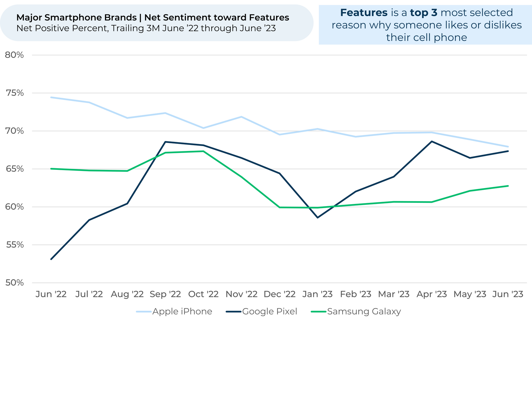Viewport: 532px width, 399px height.
Task: Click the Jul '22 x-axis label
Action: coord(89,294)
